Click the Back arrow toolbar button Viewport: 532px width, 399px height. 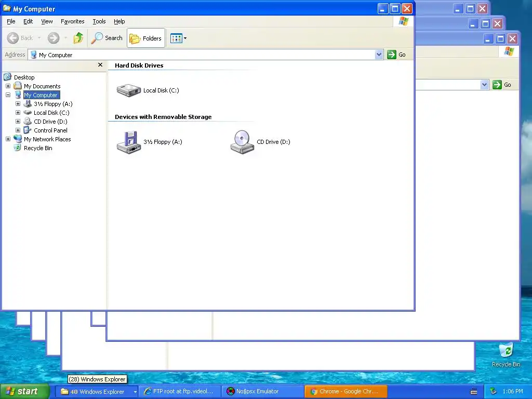click(20, 38)
